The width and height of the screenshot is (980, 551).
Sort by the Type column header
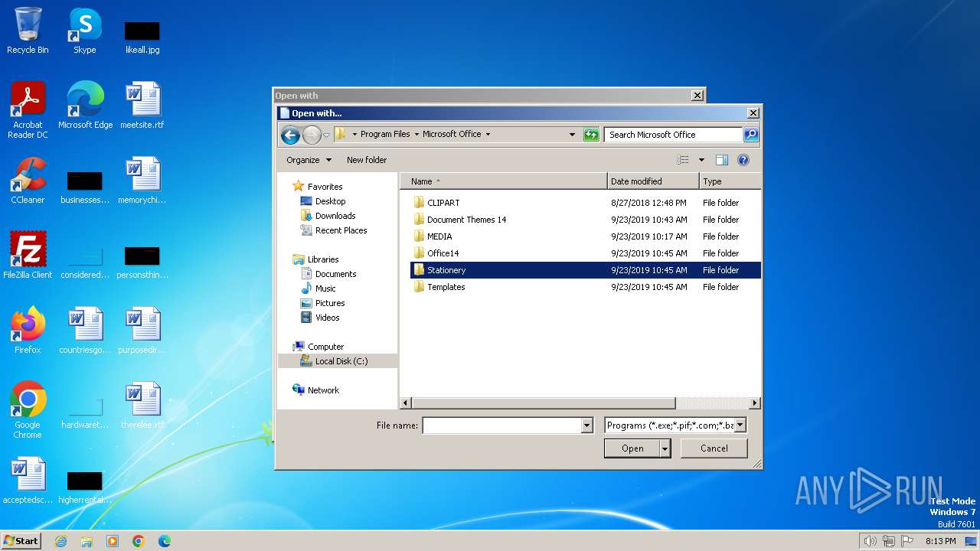click(730, 181)
